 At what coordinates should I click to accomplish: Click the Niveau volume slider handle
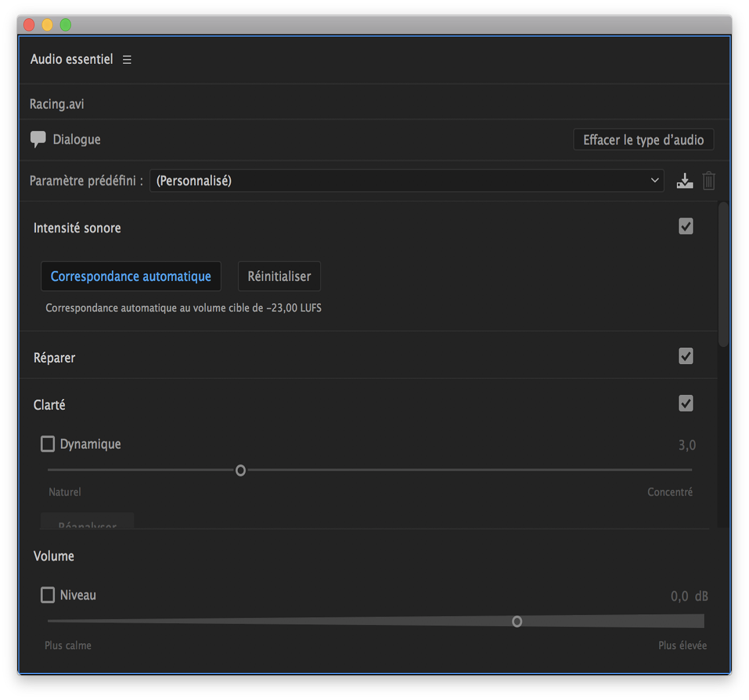[x=517, y=621]
